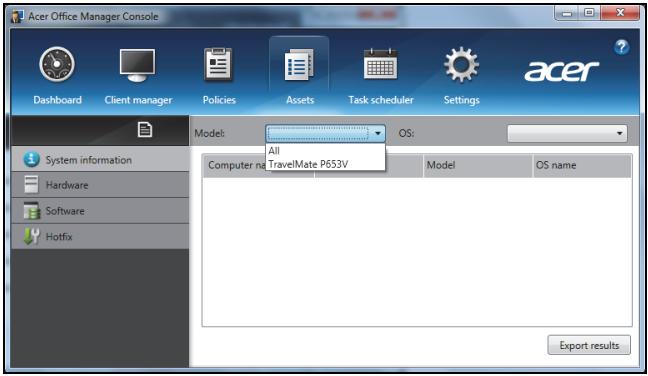This screenshot has width=648, height=376.
Task: Click the System information blue icon
Action: [x=31, y=159]
